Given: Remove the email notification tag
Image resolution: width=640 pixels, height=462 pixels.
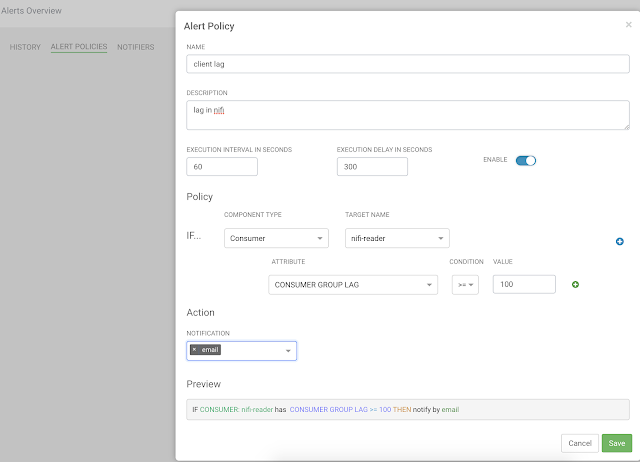Looking at the screenshot, I should click(x=194, y=349).
